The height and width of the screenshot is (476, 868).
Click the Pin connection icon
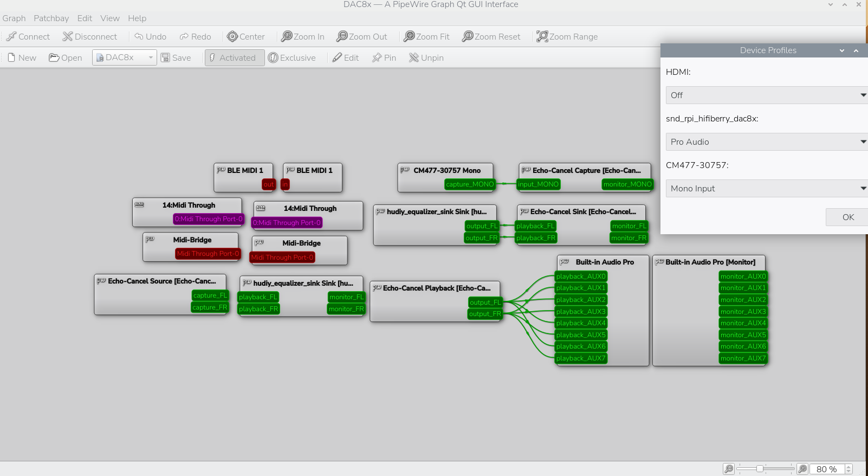(x=377, y=58)
